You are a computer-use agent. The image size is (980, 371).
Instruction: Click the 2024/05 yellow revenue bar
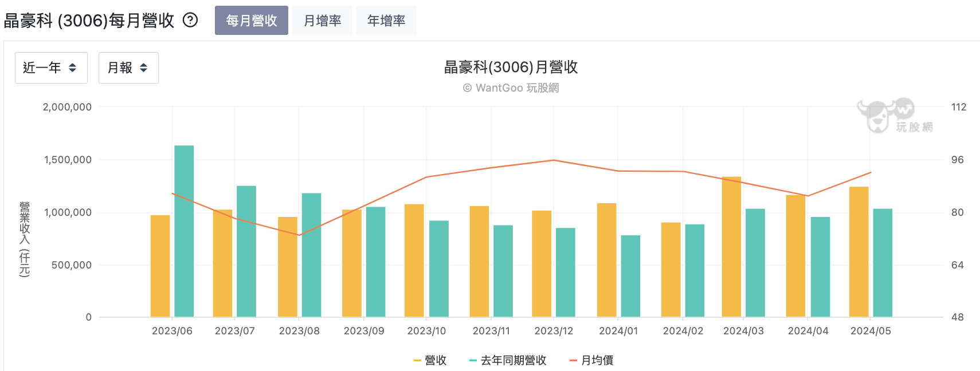pyautogui.click(x=859, y=252)
